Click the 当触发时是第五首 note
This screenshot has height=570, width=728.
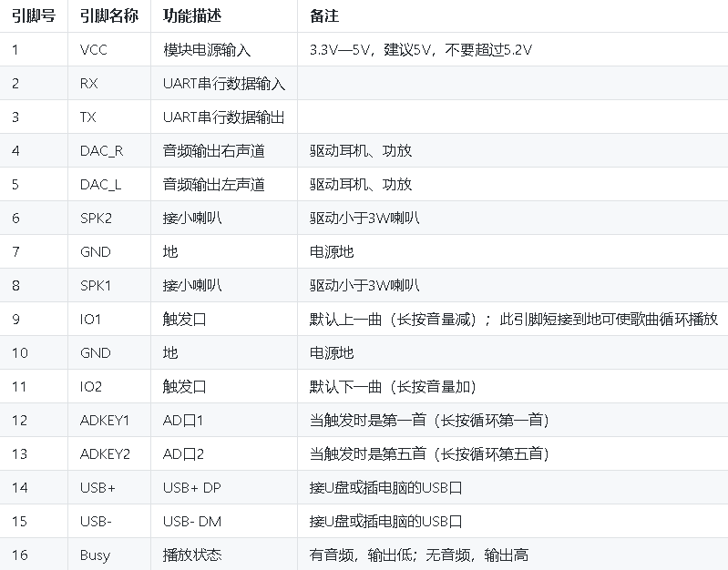pos(429,454)
